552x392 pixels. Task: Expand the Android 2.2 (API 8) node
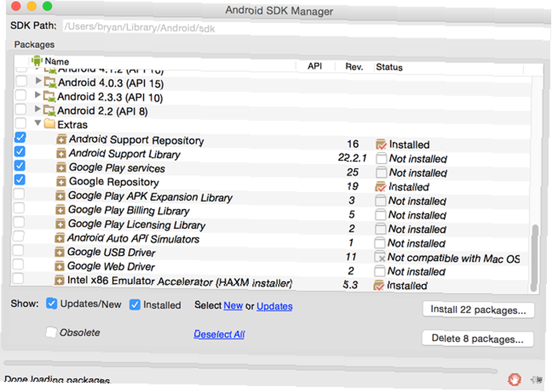tap(38, 109)
